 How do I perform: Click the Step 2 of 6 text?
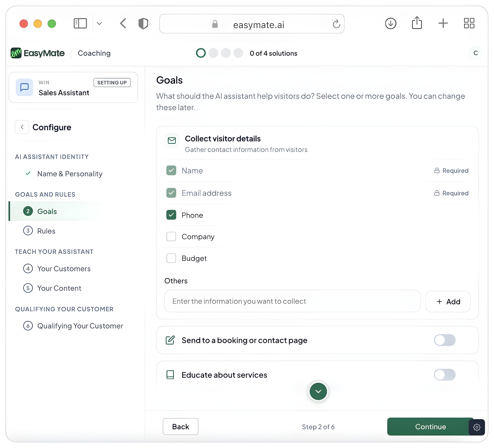tap(318, 427)
